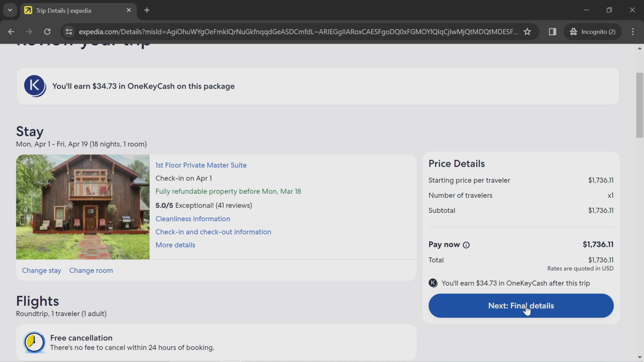
Task: Click Next: Final details button
Action: coord(521,306)
